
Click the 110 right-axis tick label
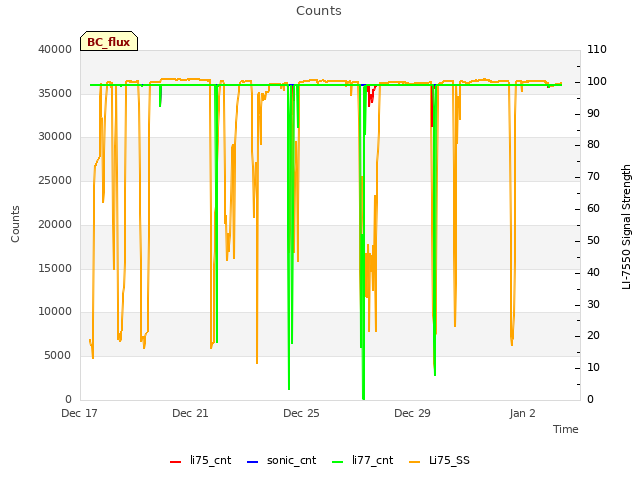tap(597, 49)
